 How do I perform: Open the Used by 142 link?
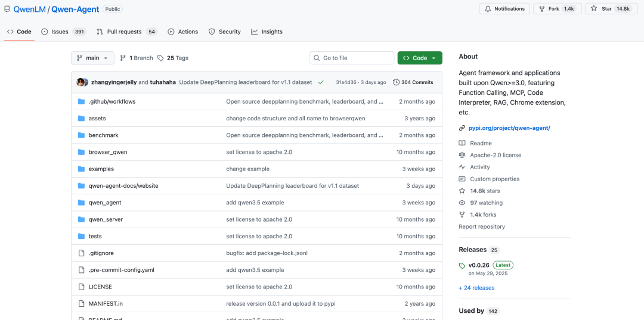(478, 310)
